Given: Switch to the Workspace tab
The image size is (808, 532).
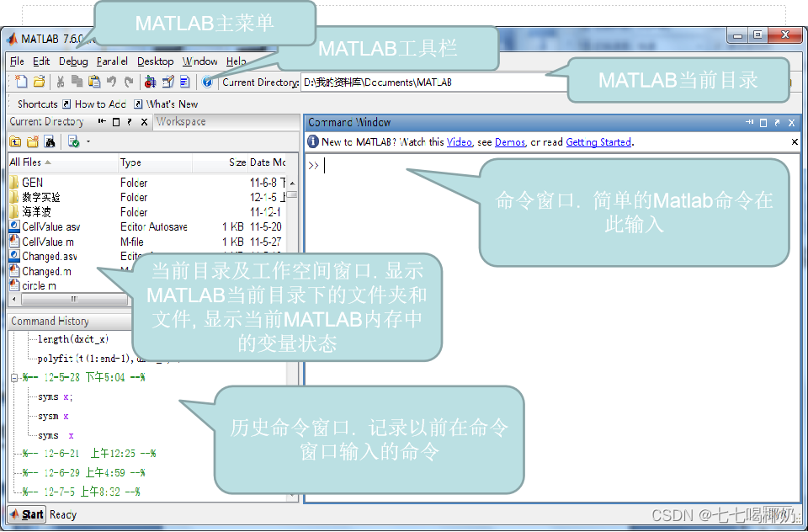Looking at the screenshot, I should coord(181,122).
